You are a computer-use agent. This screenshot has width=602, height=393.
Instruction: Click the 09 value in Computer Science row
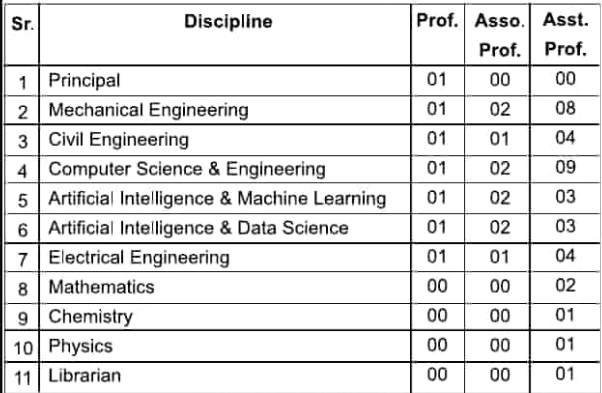(x=565, y=167)
